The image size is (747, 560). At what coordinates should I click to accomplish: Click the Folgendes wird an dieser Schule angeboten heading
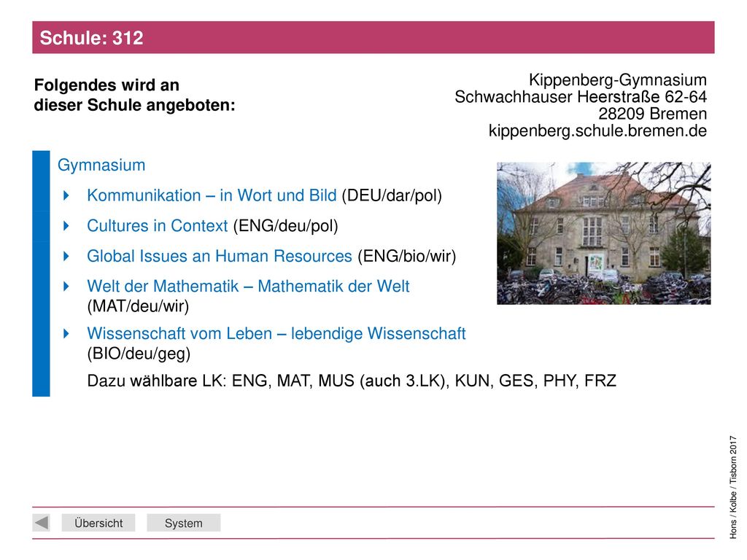tap(134, 95)
